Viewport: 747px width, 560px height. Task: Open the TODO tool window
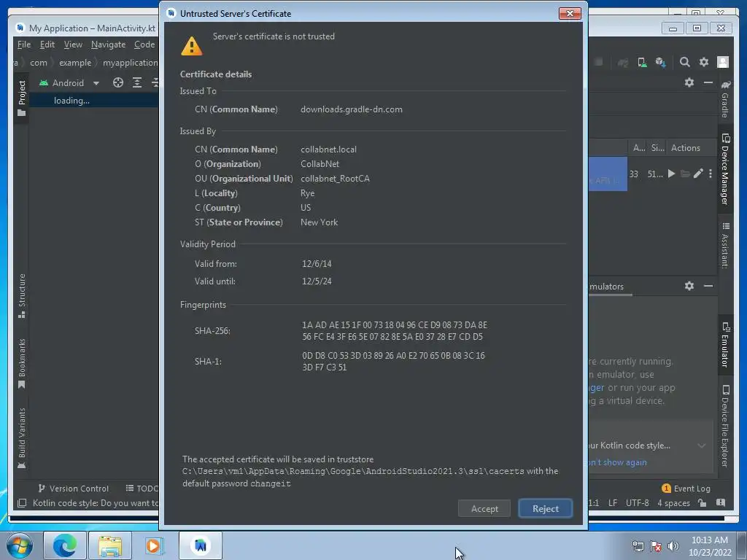pos(142,488)
